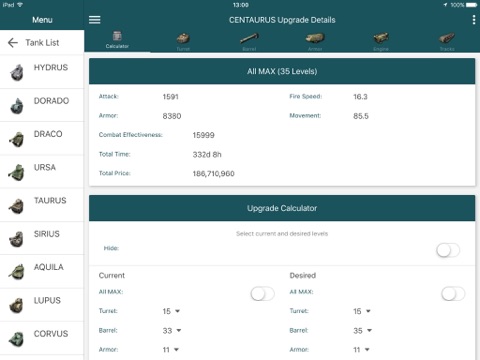Select the Calculator tab
The image size is (480, 360).
pyautogui.click(x=117, y=40)
